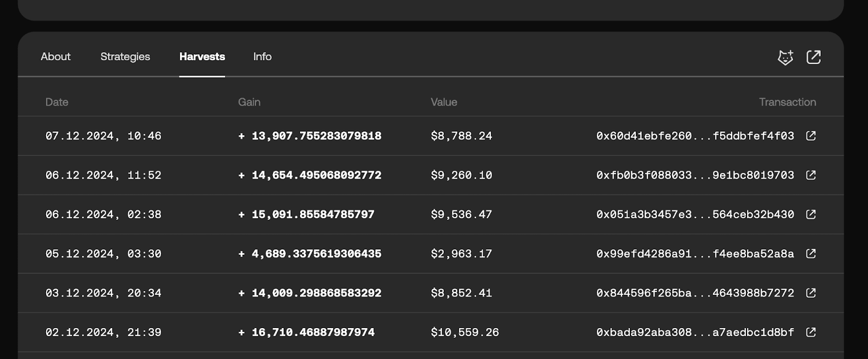868x359 pixels.
Task: Open the Info tab
Action: click(x=262, y=56)
